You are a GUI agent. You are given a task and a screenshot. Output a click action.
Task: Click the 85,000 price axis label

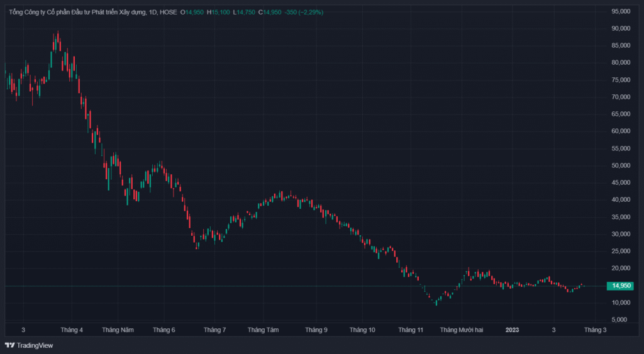point(621,45)
